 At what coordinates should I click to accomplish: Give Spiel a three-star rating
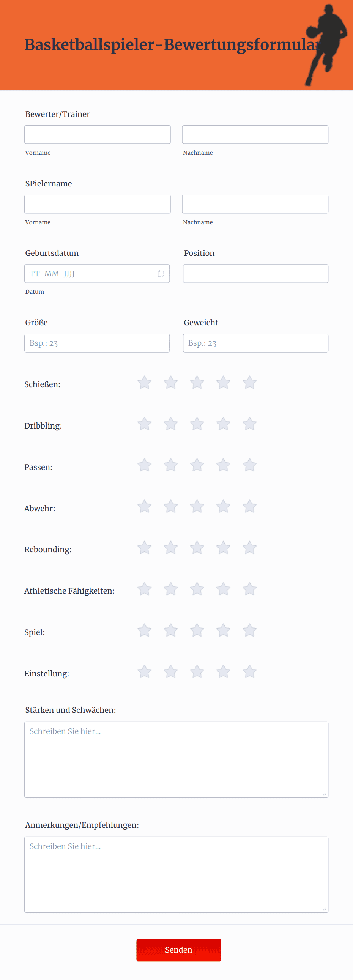tap(197, 630)
